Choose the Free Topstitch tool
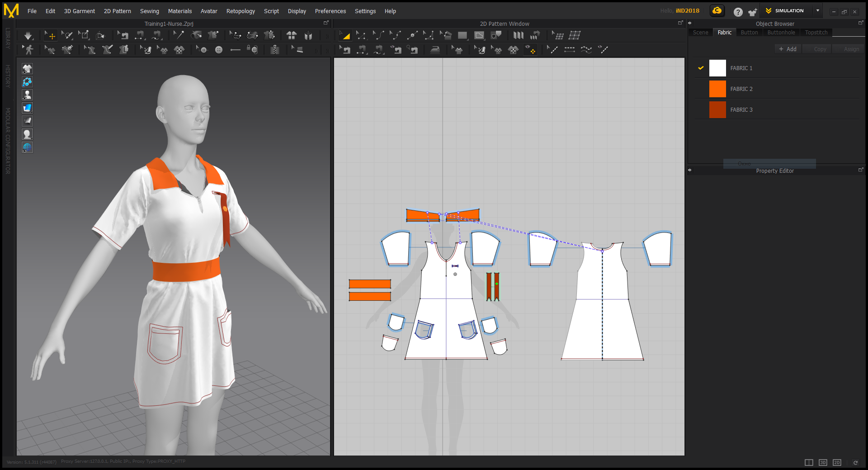 point(586,50)
